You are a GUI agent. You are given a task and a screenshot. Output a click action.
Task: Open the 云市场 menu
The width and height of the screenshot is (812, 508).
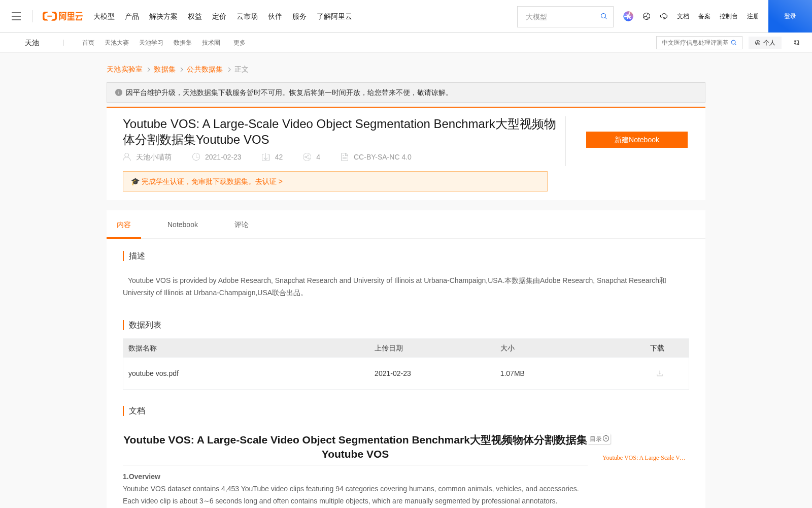pos(247,16)
